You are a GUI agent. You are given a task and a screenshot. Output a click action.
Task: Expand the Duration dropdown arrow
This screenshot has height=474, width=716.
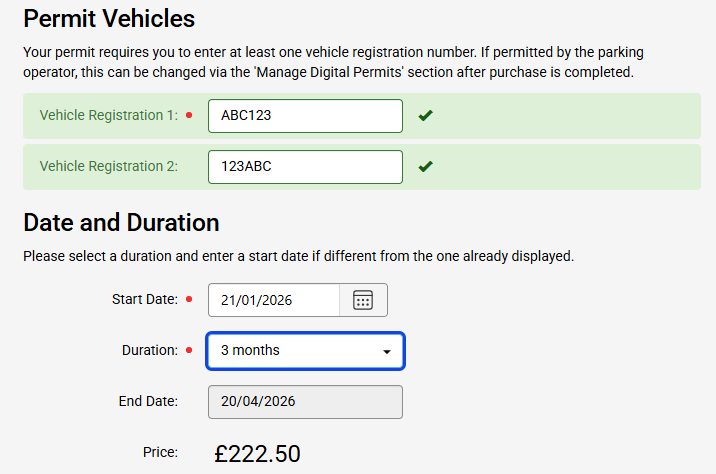(387, 352)
